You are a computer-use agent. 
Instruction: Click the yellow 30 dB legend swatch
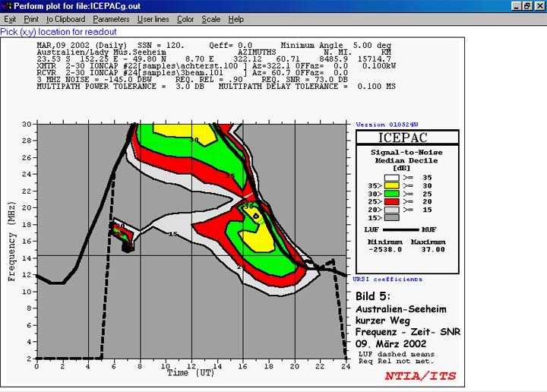[x=390, y=184]
